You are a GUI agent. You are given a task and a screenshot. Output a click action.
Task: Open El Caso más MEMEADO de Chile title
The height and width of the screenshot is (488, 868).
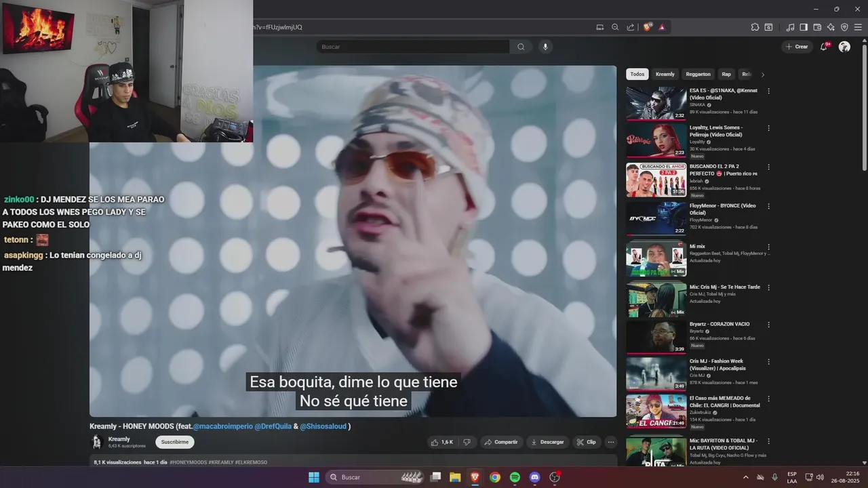coord(724,402)
